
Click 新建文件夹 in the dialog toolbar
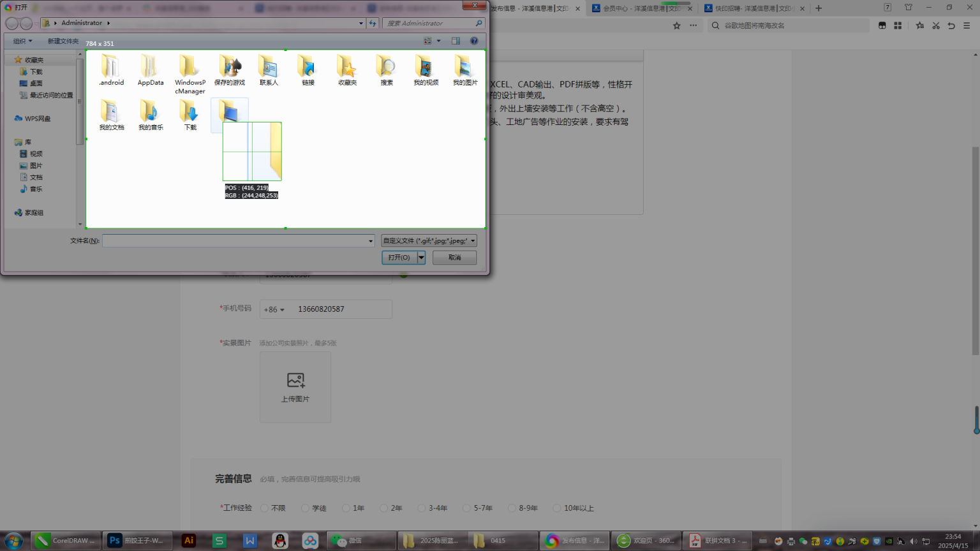click(x=63, y=41)
